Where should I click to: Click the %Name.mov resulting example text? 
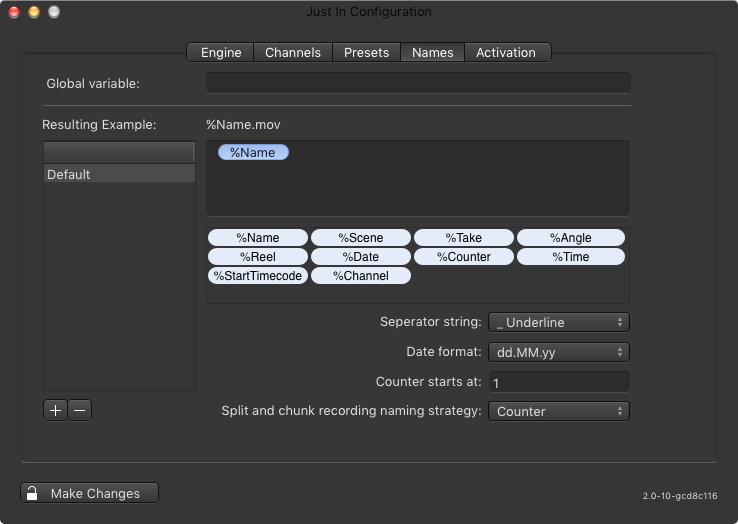243,125
